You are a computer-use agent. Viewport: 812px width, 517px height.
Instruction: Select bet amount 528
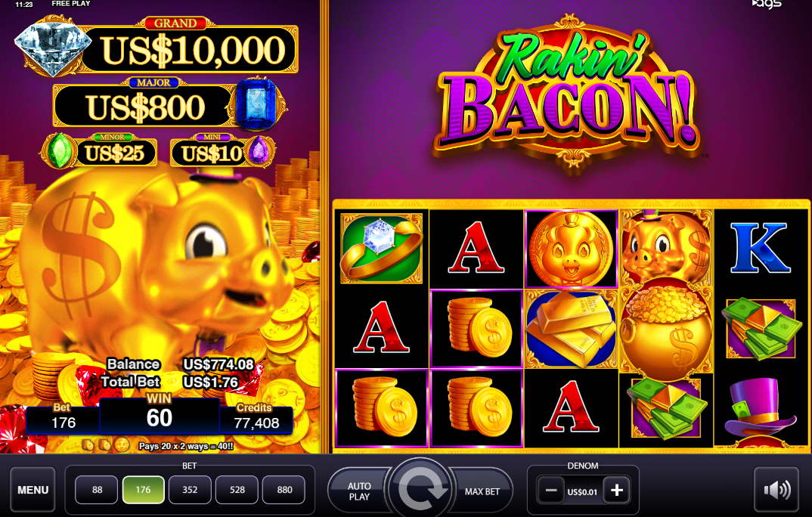tap(237, 490)
